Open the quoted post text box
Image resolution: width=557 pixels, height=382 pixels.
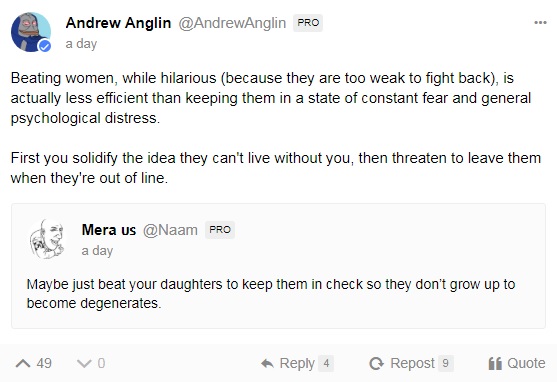[x=278, y=266]
